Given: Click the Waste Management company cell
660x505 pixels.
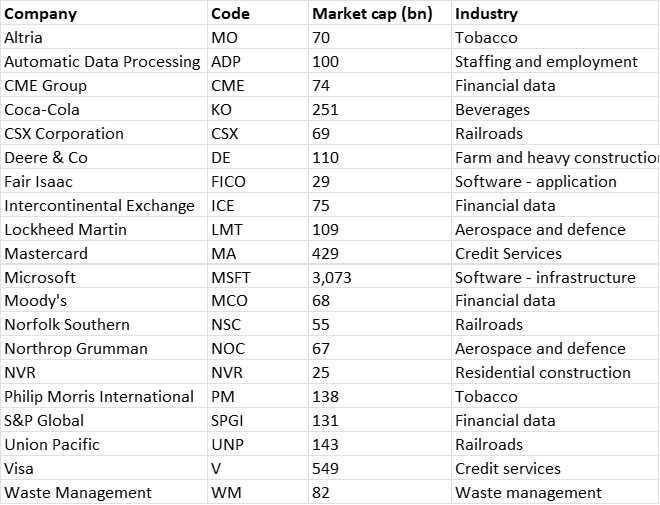Looking at the screenshot, I should point(78,492).
